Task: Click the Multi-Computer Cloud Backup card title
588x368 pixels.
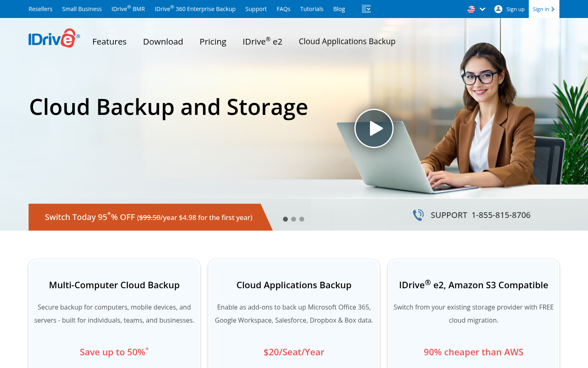Action: click(114, 285)
